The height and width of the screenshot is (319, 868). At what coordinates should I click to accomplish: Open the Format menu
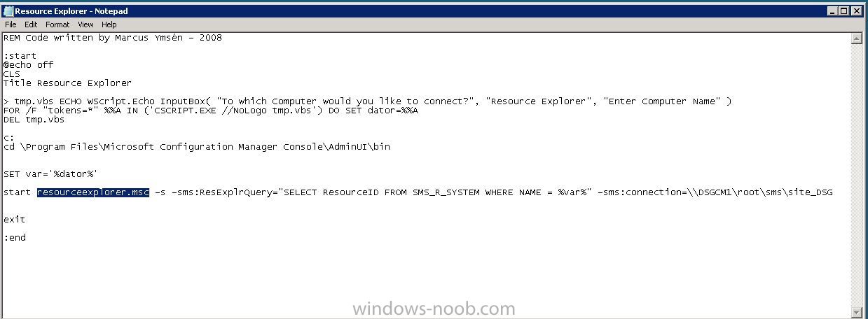[x=58, y=24]
